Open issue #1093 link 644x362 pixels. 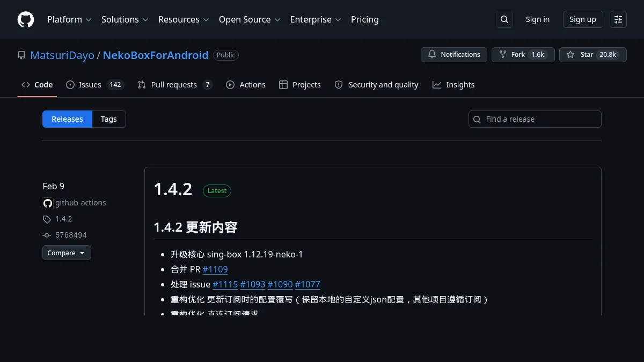point(253,284)
